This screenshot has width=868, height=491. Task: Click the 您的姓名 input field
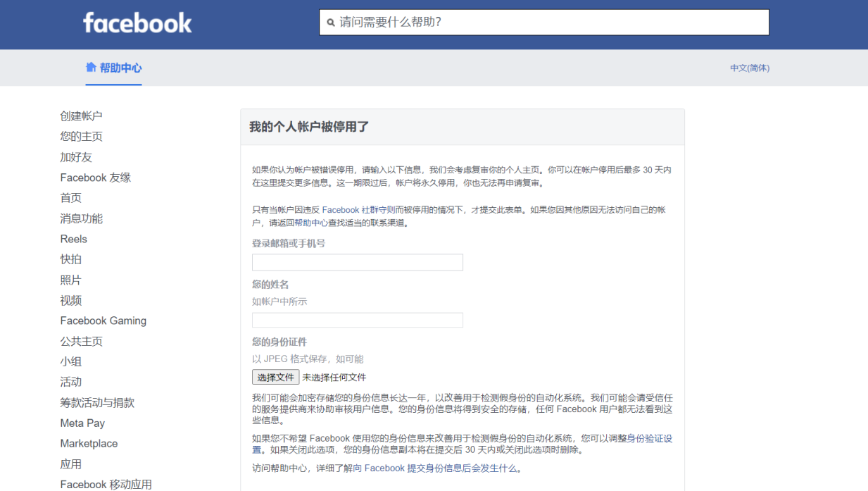357,320
